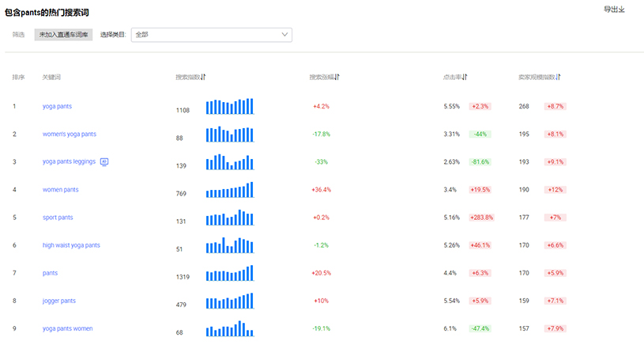Click the jogger pants keyword link
This screenshot has width=644, height=345.
click(59, 301)
